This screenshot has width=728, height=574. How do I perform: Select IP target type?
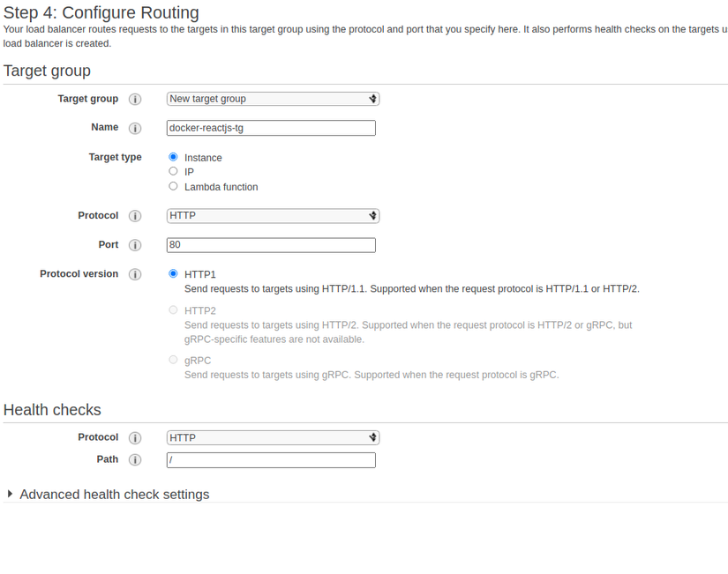click(173, 171)
